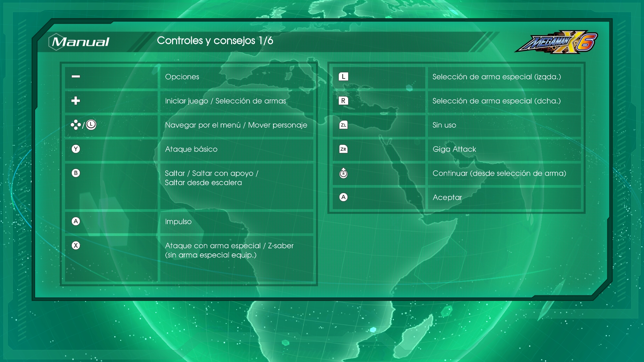Select the Ataque básico entry
This screenshot has width=644, height=362.
(191, 149)
